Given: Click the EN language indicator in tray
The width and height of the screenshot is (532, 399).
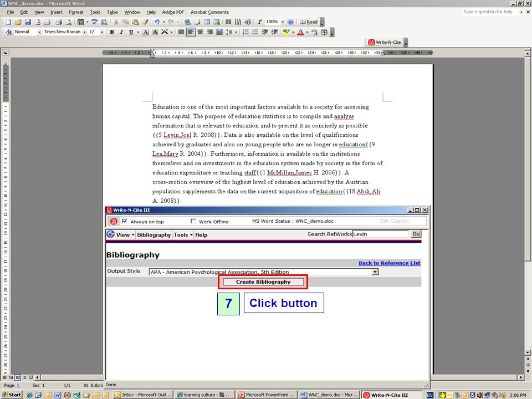Looking at the screenshot, I should [x=430, y=395].
